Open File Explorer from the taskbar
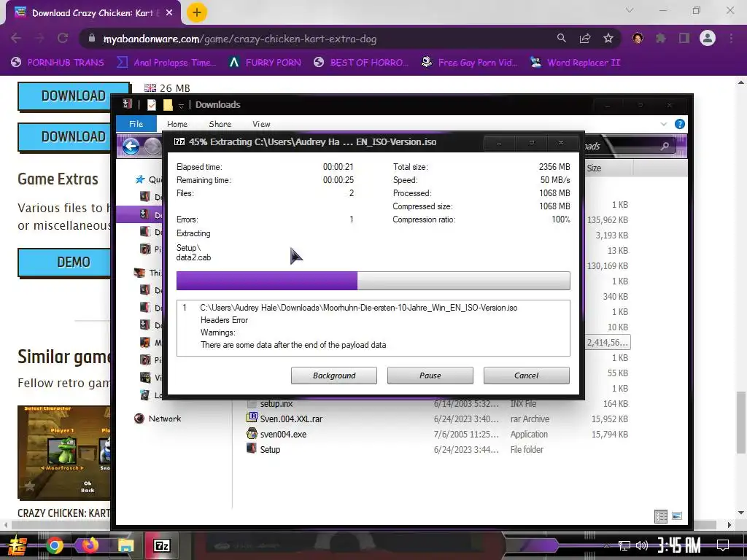 126,545
